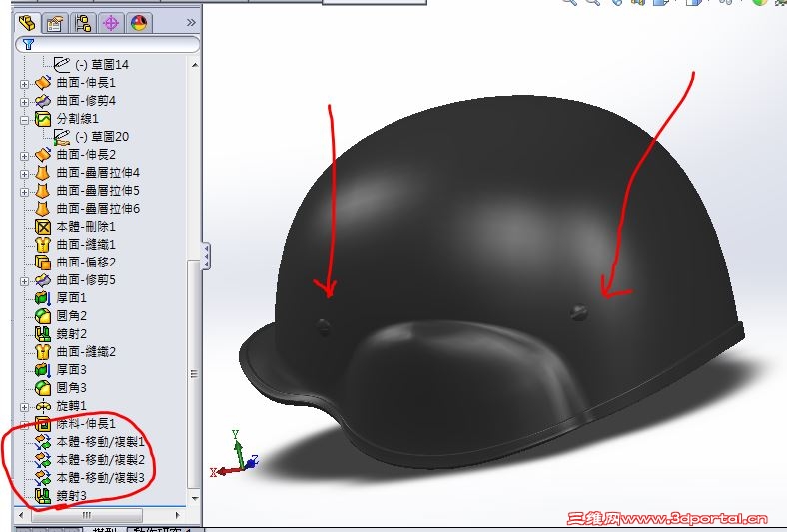Select sketch icon for (-) 草圖20
787x532 pixels.
pos(62,137)
